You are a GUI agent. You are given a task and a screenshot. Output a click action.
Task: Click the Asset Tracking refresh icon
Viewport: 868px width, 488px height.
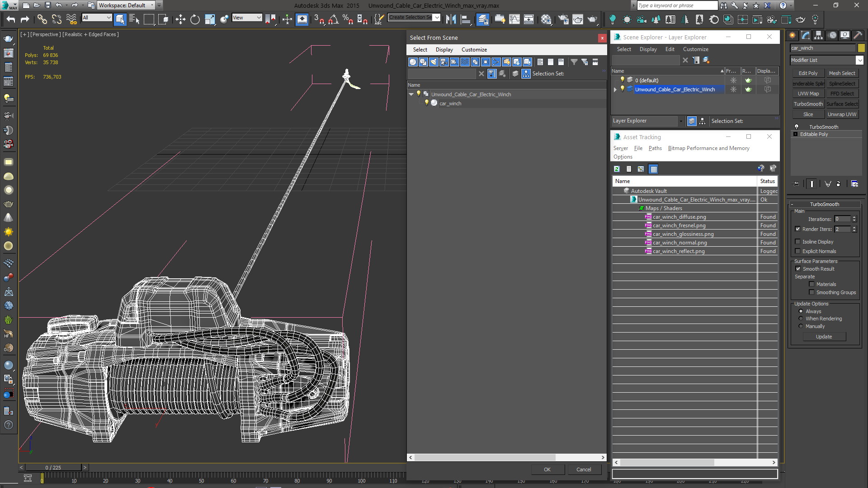(617, 169)
